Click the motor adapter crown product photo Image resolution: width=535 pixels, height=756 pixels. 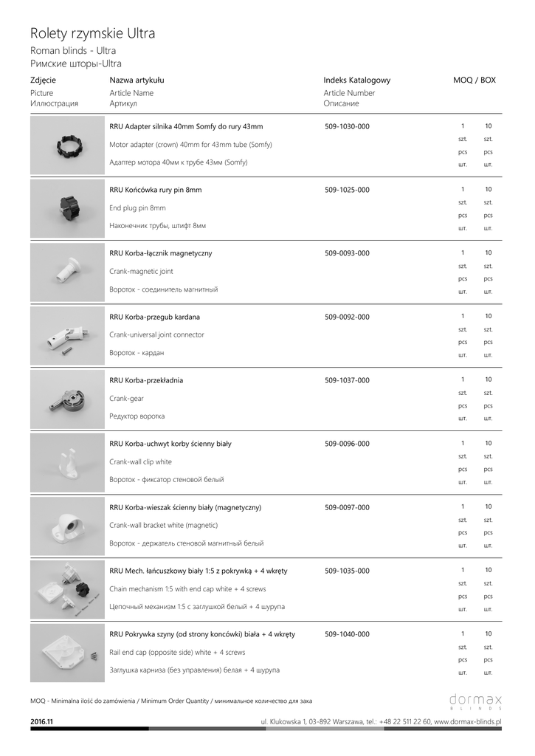click(67, 144)
